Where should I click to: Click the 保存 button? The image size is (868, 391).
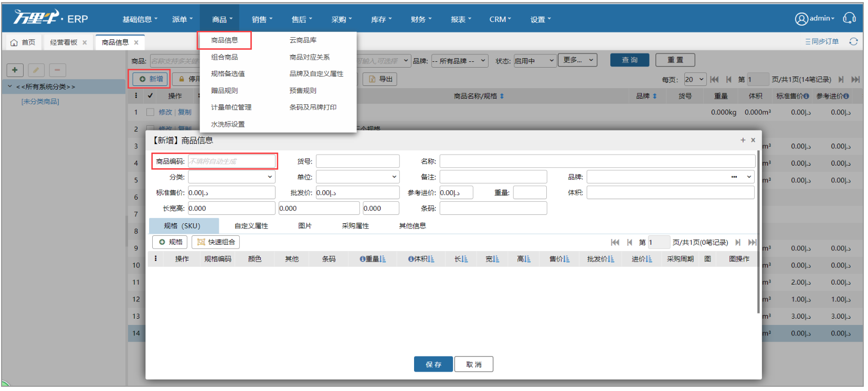pos(433,364)
